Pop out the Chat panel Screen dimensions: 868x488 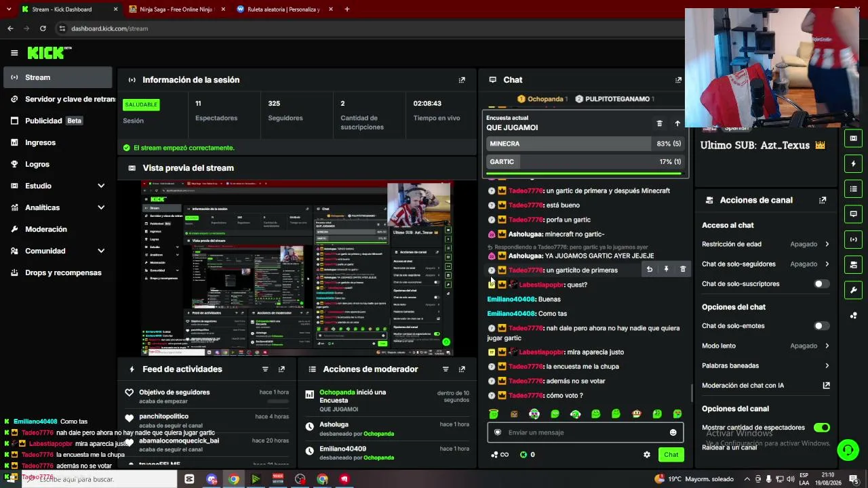coord(678,80)
